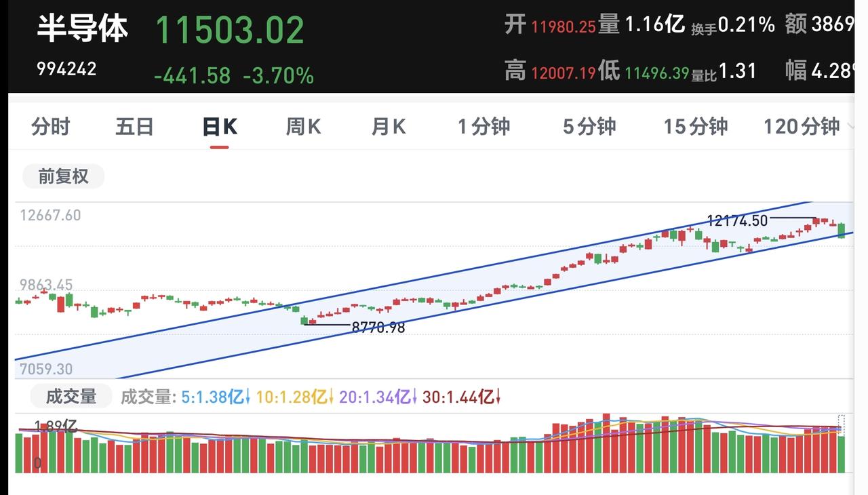868x495 pixels.
Task: Click the axis label 7059.30
Action: (46, 370)
